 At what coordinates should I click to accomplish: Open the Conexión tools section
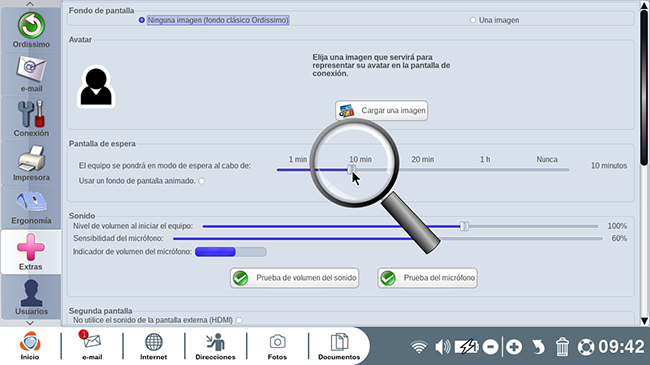point(31,119)
